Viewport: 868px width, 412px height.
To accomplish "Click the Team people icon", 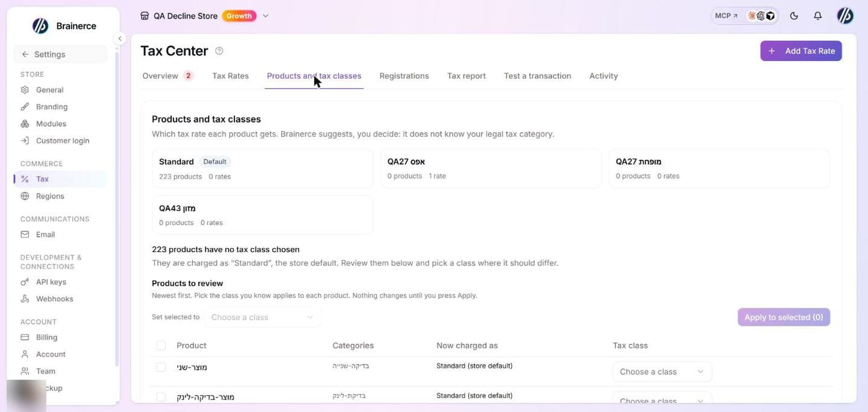I will (x=25, y=371).
